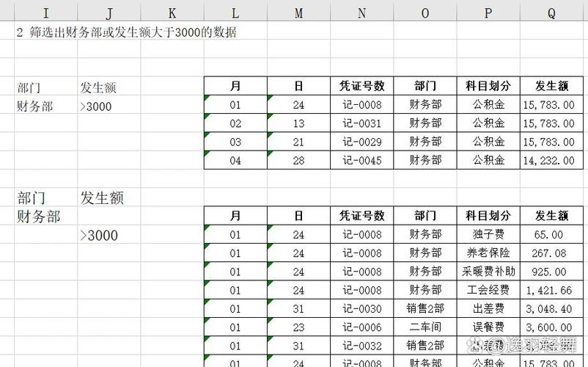The height and width of the screenshot is (367, 588).
Task: Click the >3000 cell below the empty 发生额 row
Action: (109, 236)
